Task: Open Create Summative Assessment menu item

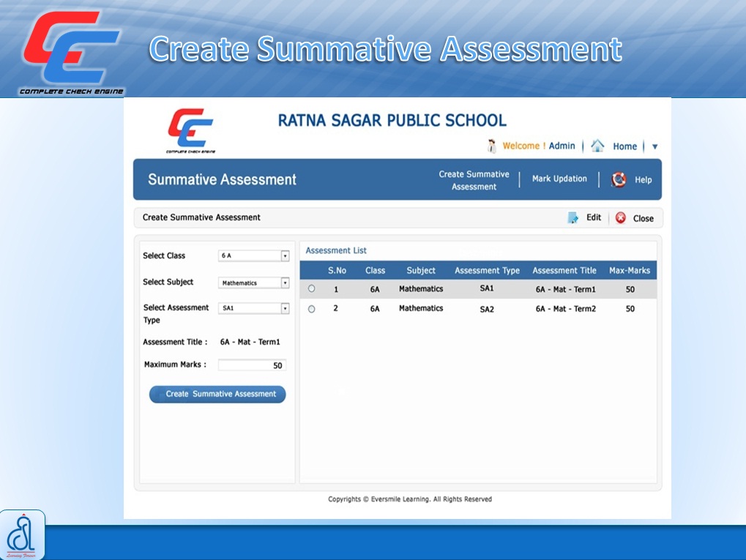Action: [474, 180]
